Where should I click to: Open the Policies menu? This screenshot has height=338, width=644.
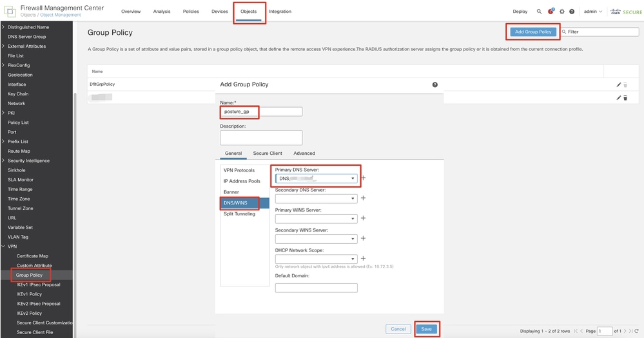[x=191, y=12]
